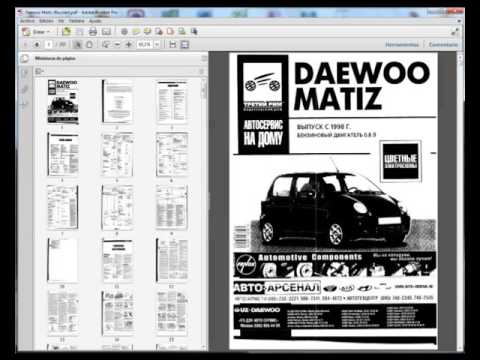Select page 15 thumbnail
The width and height of the screenshot is (480, 360).
tap(172, 313)
